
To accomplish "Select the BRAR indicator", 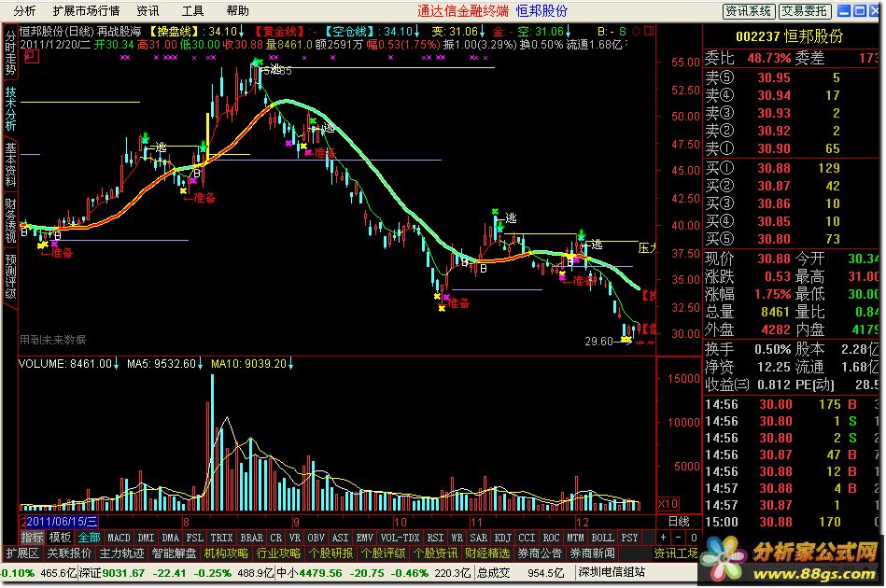I will (251, 538).
